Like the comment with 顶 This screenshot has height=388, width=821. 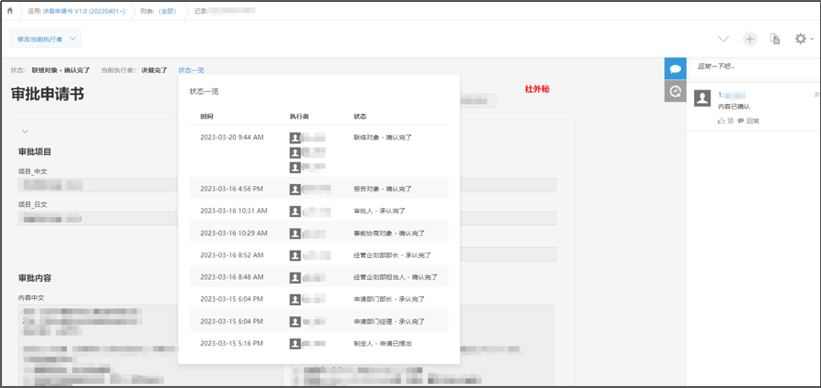[726, 120]
